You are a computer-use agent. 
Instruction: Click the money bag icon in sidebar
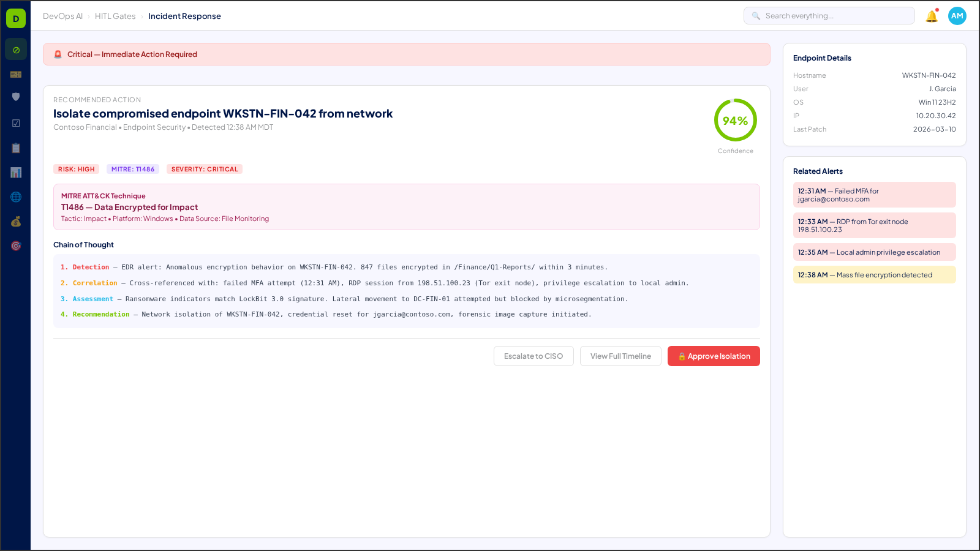[15, 222]
